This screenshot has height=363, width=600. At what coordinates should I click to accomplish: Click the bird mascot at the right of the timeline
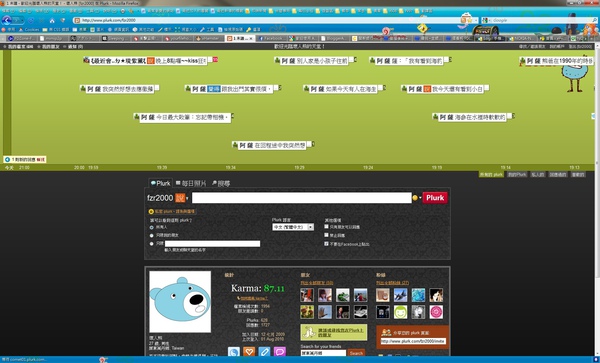[x=575, y=76]
